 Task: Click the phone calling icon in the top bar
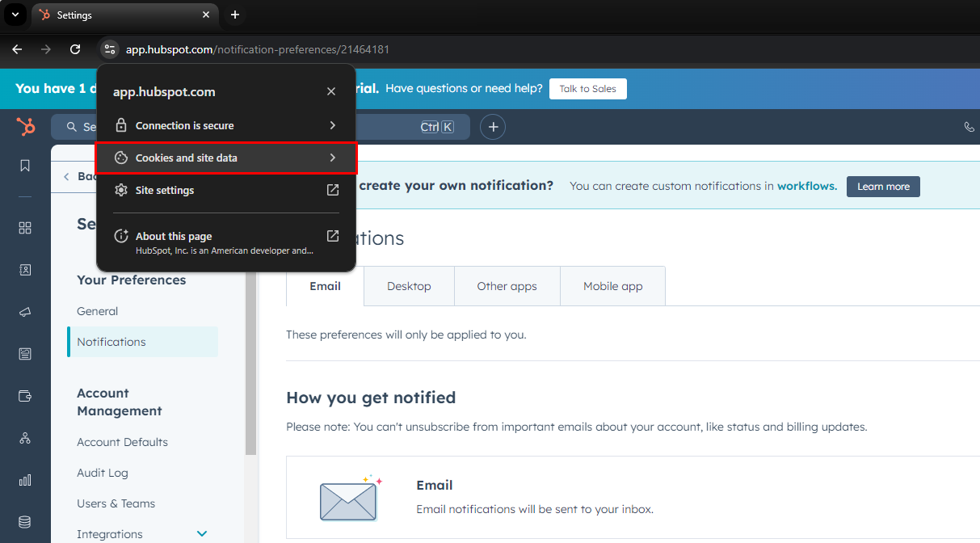[x=969, y=127]
